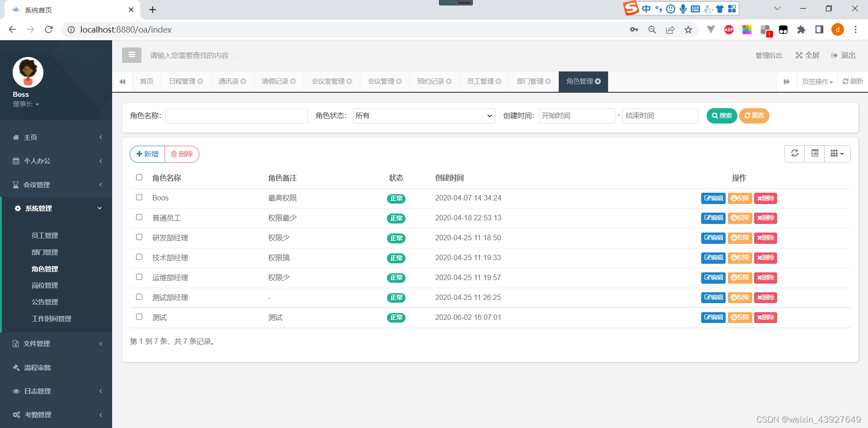Check the 技术部经理 row checkbox
Image resolution: width=868 pixels, height=428 pixels.
pyautogui.click(x=139, y=257)
